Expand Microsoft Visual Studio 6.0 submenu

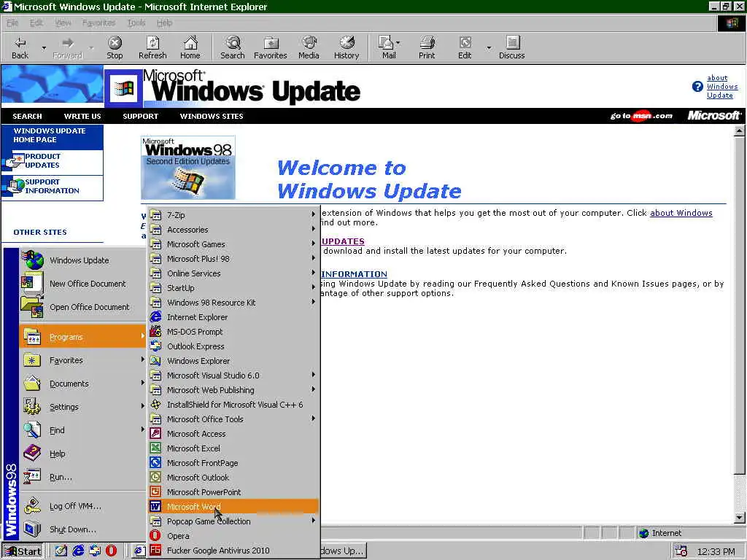(233, 376)
